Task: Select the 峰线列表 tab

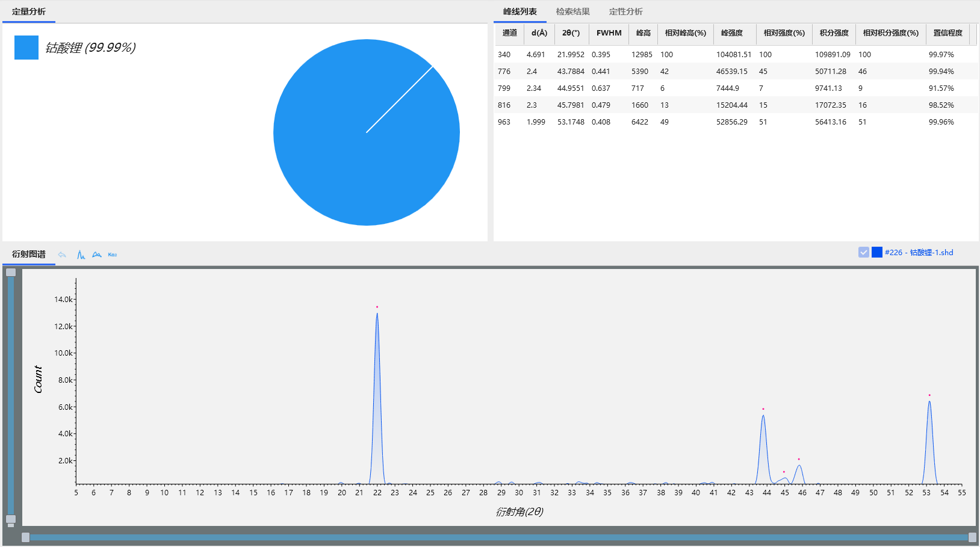Action: click(x=520, y=11)
